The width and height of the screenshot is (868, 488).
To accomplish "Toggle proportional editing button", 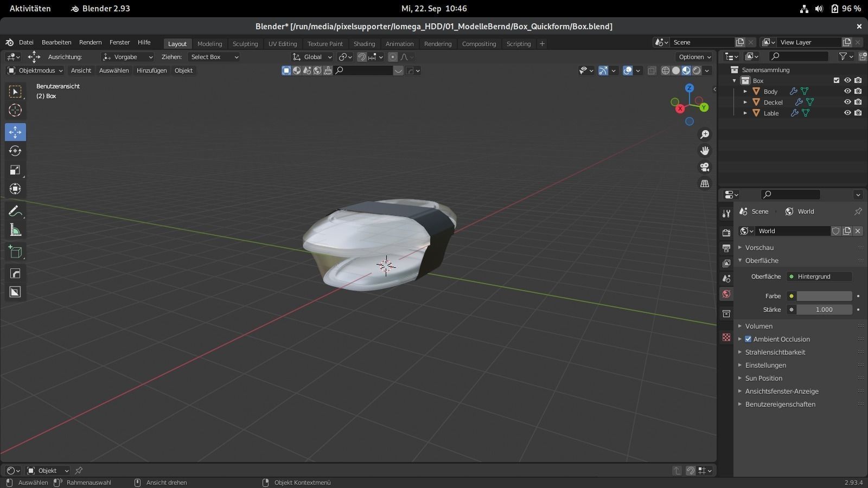I will 393,57.
